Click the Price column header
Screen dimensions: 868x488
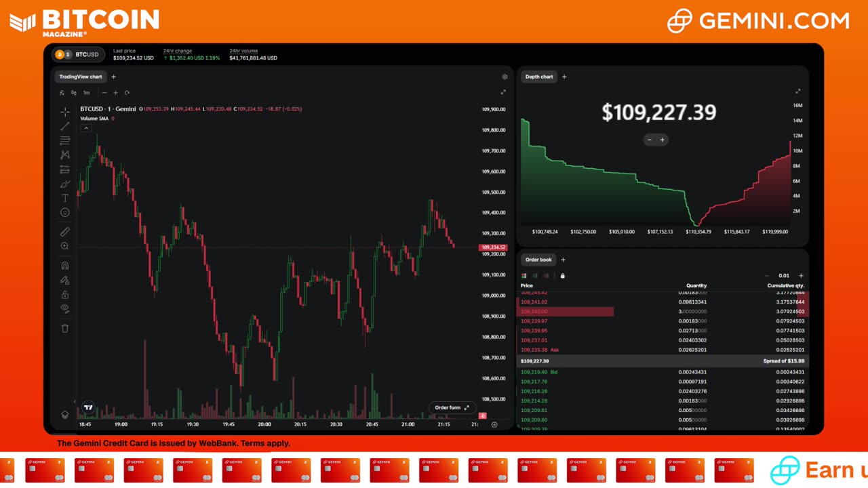tap(527, 286)
